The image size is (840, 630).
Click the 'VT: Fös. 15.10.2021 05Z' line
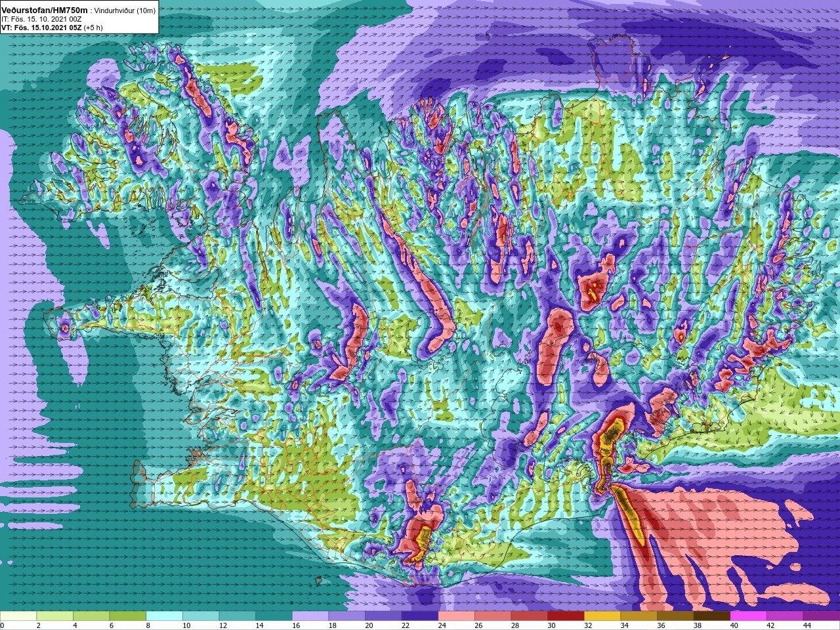tap(40, 28)
